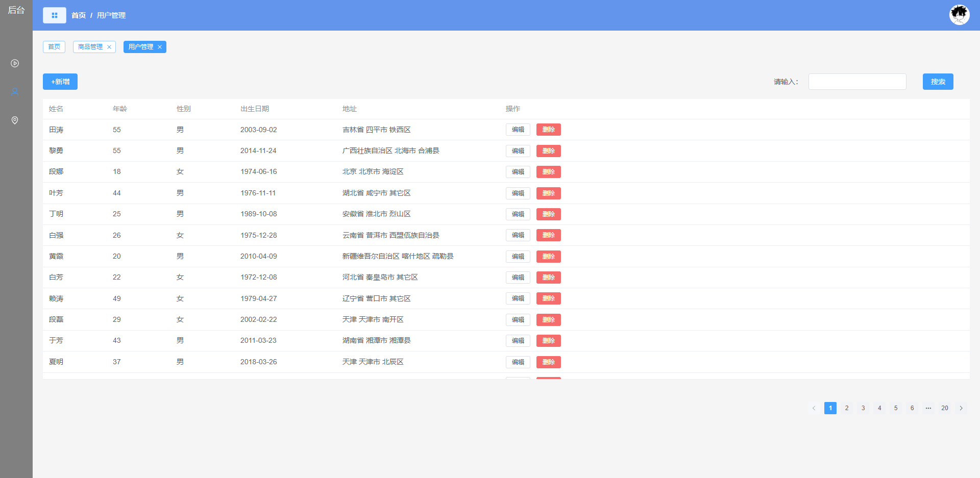Click the address 北京 北京市 海淀区
980x478 pixels.
pyautogui.click(x=373, y=171)
